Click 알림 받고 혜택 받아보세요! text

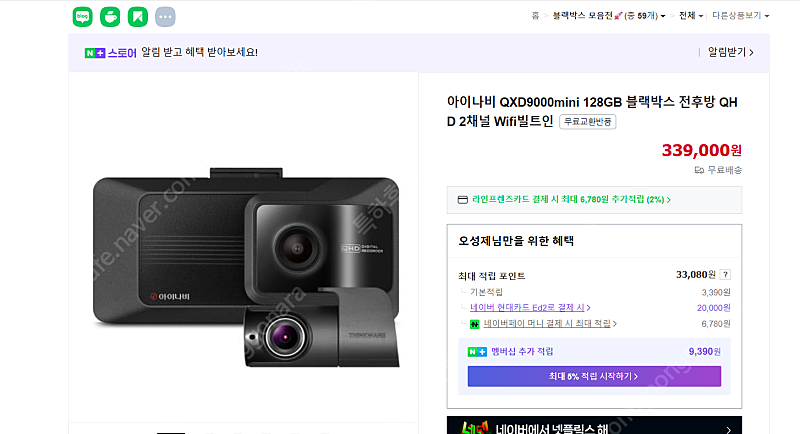point(199,52)
